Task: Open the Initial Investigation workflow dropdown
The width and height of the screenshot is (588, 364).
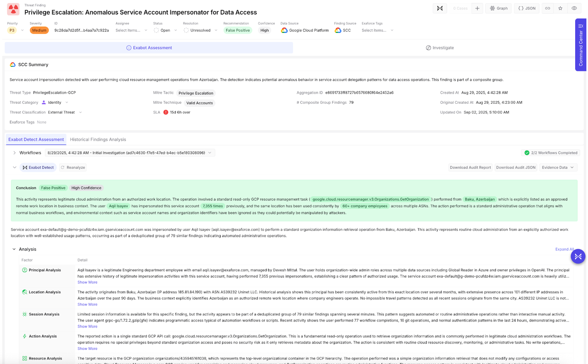Action: point(130,153)
